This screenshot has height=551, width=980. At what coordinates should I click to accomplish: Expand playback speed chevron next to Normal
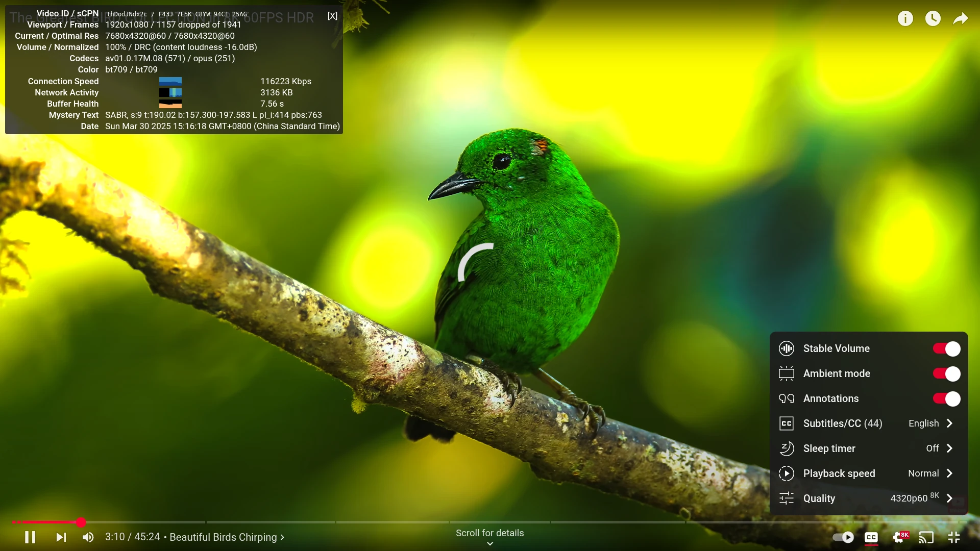(949, 473)
